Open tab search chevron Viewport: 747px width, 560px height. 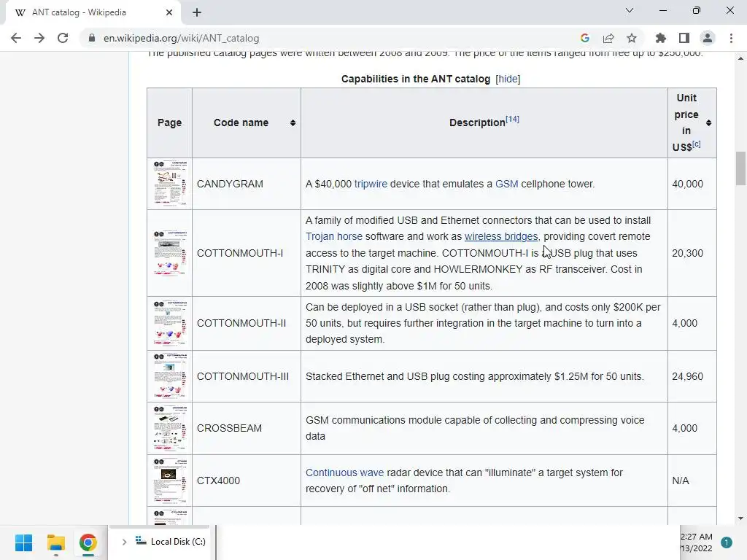click(630, 10)
